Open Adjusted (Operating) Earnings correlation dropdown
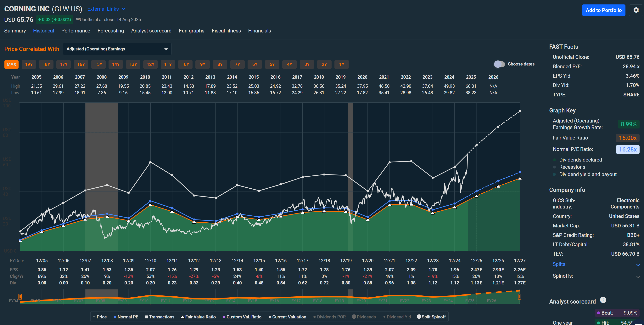Image resolution: width=644 pixels, height=325 pixels. pyautogui.click(x=117, y=49)
